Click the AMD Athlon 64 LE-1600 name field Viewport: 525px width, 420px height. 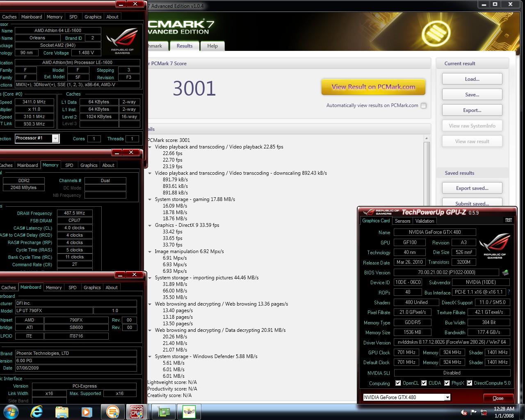58,30
